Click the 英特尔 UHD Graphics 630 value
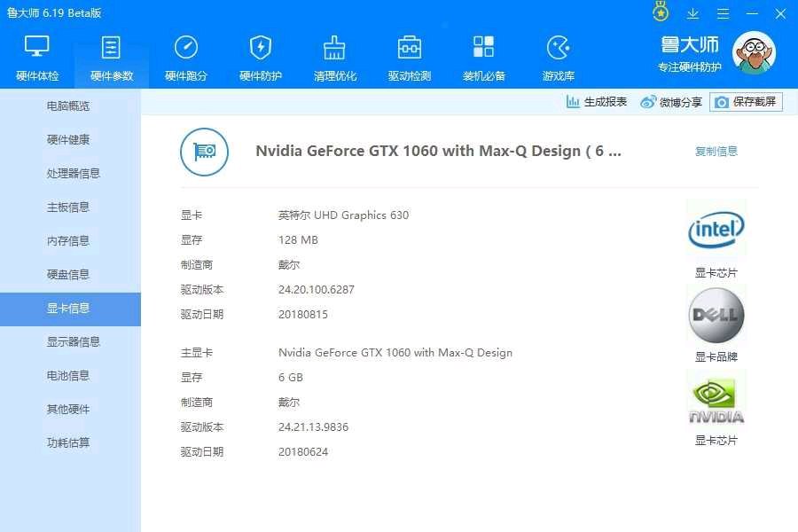Screen dimensions: 798x532 343,215
